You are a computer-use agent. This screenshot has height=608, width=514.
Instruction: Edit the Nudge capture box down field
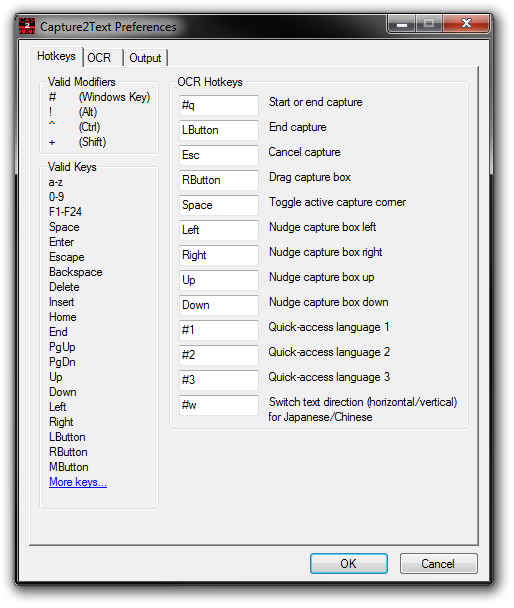219,305
